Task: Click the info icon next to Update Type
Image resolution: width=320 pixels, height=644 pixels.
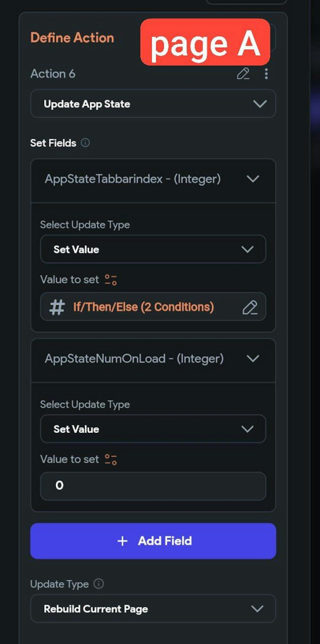Action: click(99, 584)
